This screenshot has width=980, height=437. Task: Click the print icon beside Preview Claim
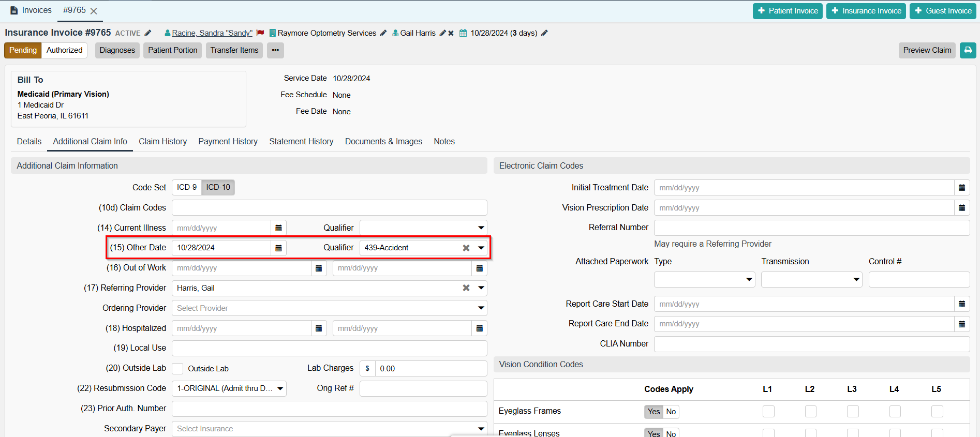click(968, 50)
